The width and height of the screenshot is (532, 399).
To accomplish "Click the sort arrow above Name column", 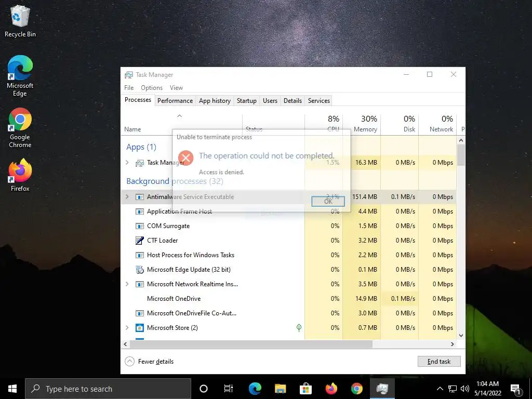I will [x=179, y=116].
